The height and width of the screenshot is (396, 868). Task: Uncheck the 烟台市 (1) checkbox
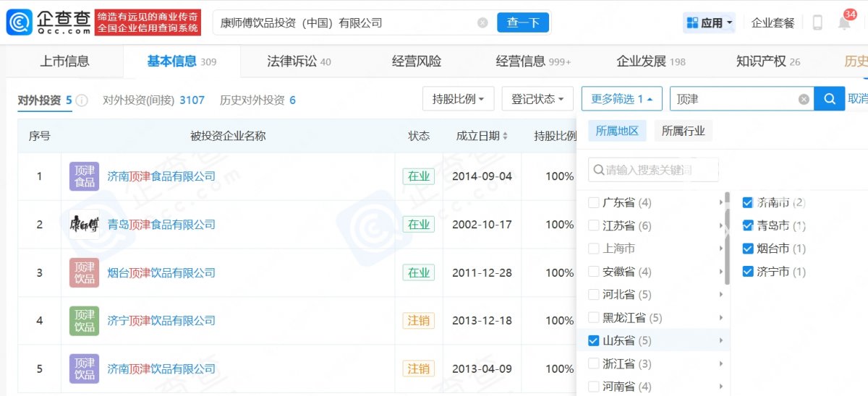point(748,249)
